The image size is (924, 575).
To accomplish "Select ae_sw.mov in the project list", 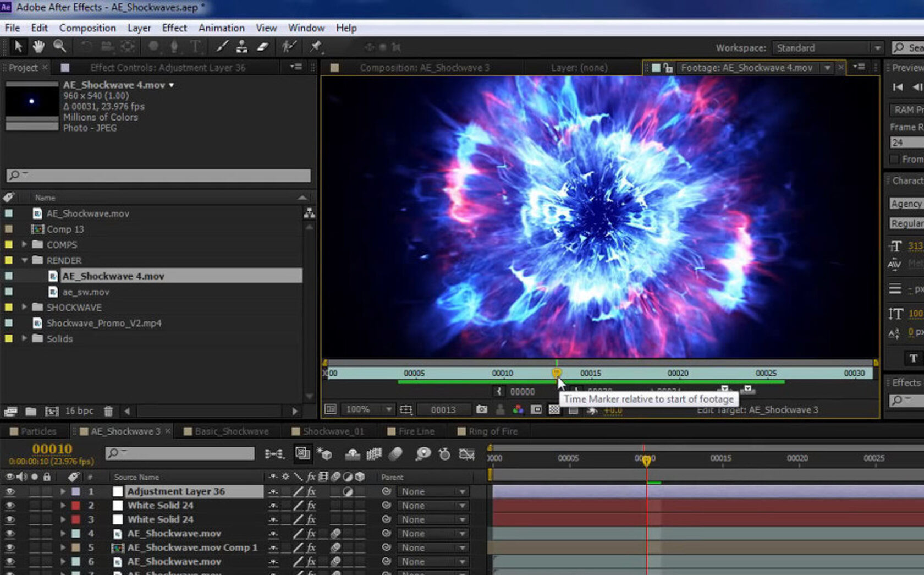I will (86, 292).
